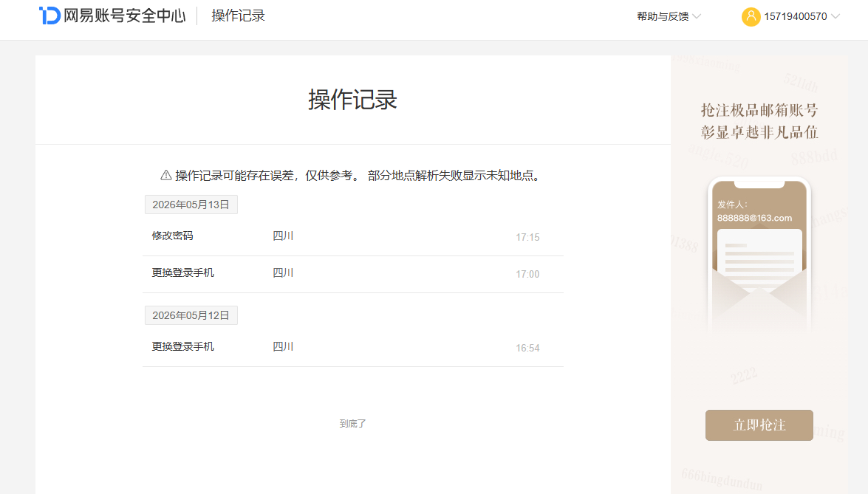Click the 修改密码 record row
The height and width of the screenshot is (494, 868).
coord(353,237)
